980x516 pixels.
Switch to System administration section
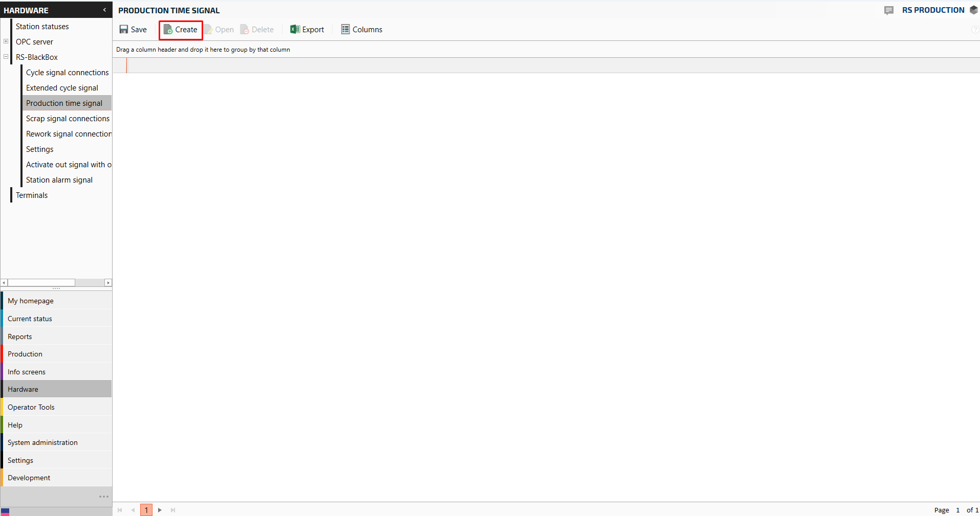(42, 442)
